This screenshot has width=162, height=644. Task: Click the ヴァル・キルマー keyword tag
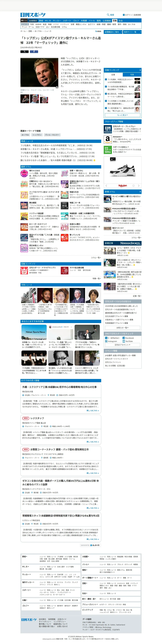tap(52, 135)
